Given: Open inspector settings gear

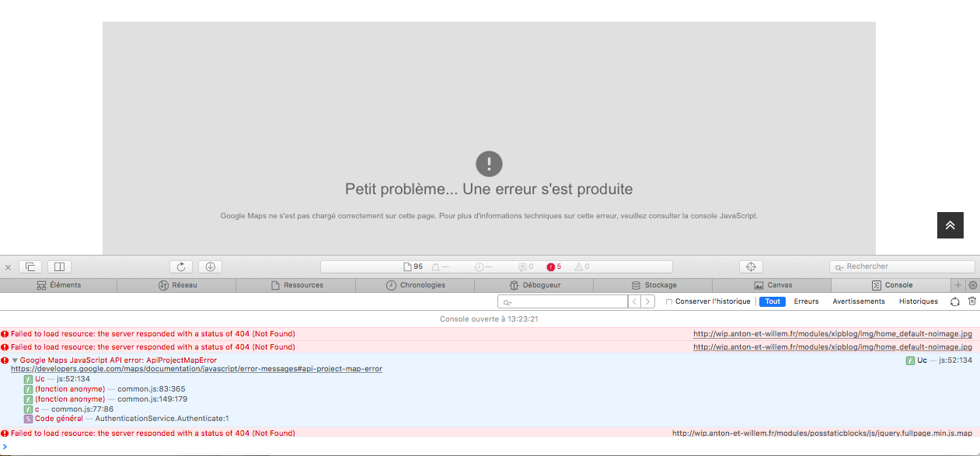Looking at the screenshot, I should (x=972, y=285).
